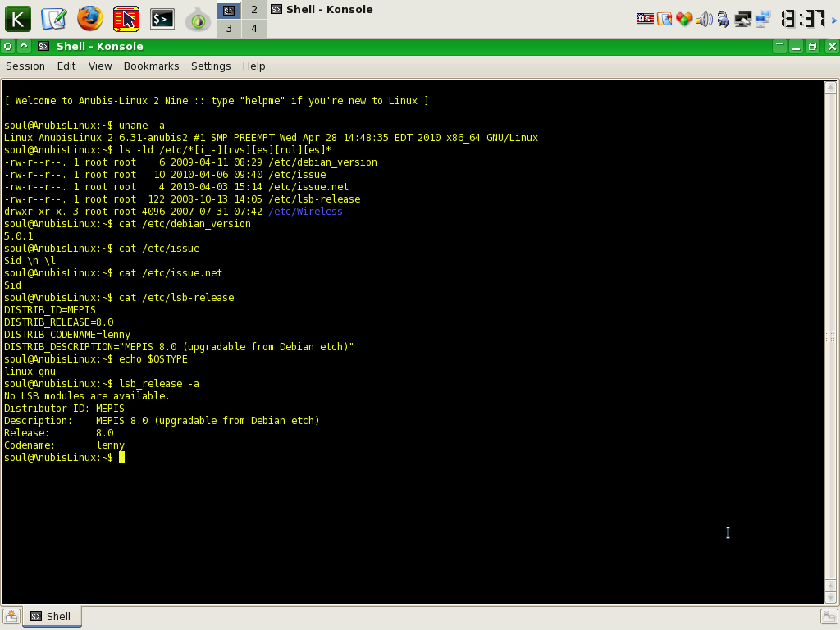Click the colored cubes tray icon

(684, 20)
